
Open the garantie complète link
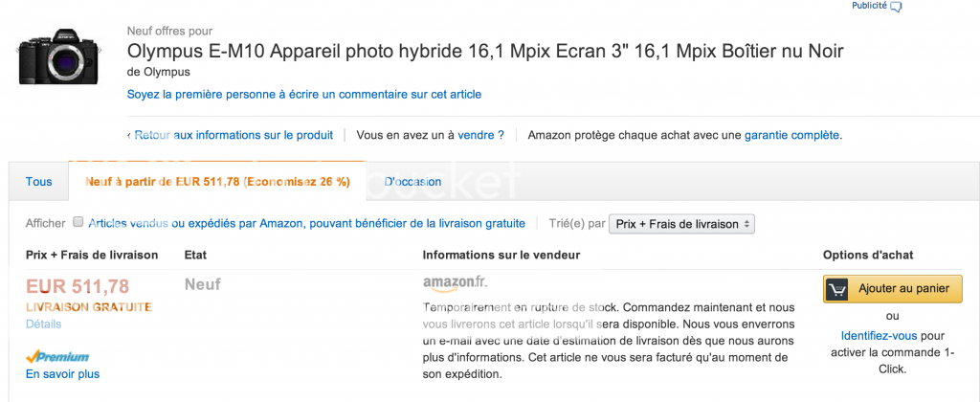(791, 135)
